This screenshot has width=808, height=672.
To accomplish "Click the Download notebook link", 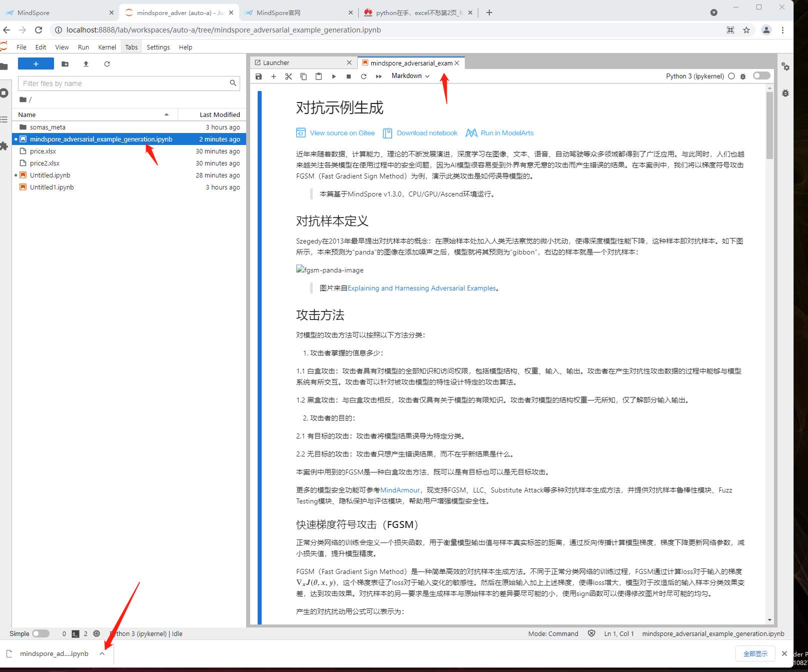I will click(420, 133).
